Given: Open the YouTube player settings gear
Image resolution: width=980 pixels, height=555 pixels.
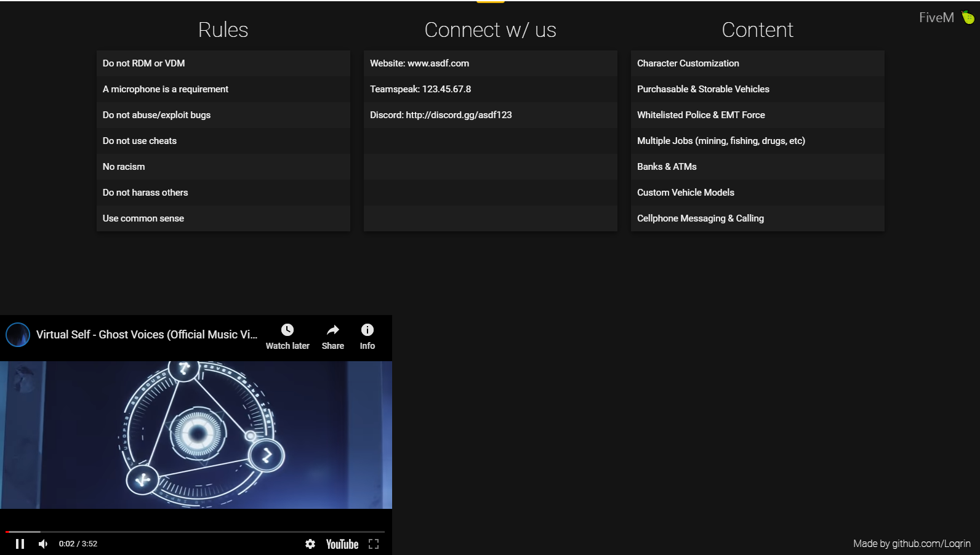Looking at the screenshot, I should pos(310,544).
